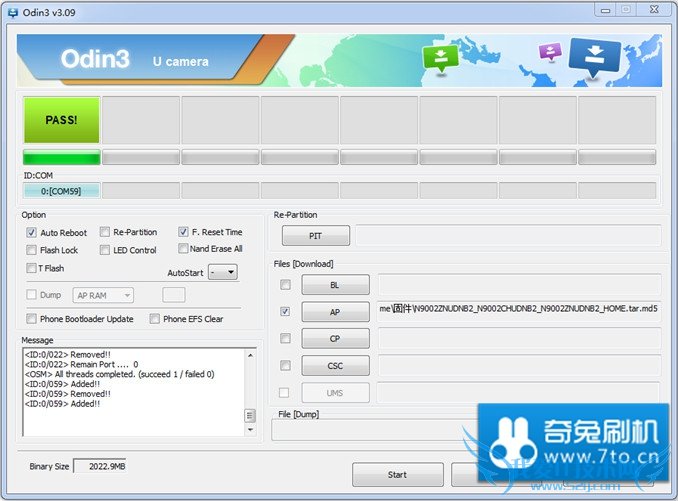
Task: Enable the Flash Lock checkbox
Action: (31, 250)
